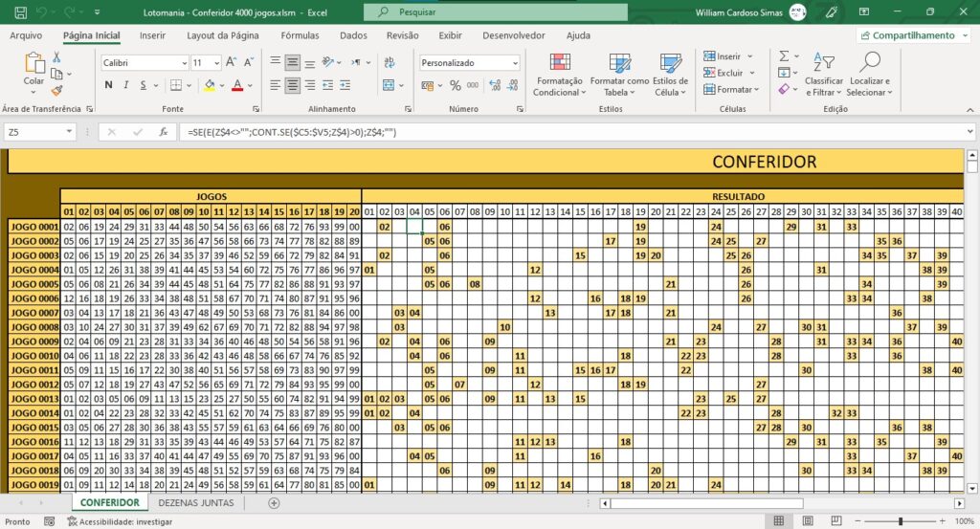
Task: Open Estilos de Célula gallery
Action: (x=670, y=75)
